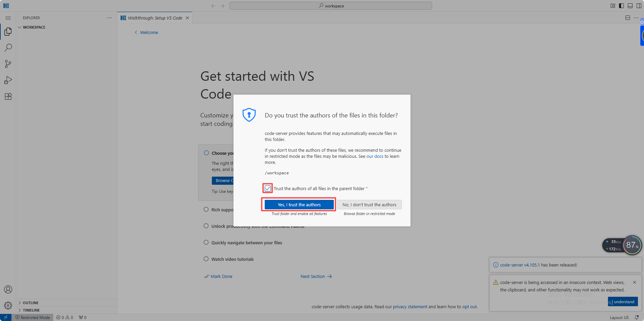Image resolution: width=644 pixels, height=321 pixels.
Task: Click the I understand button
Action: tap(623, 302)
